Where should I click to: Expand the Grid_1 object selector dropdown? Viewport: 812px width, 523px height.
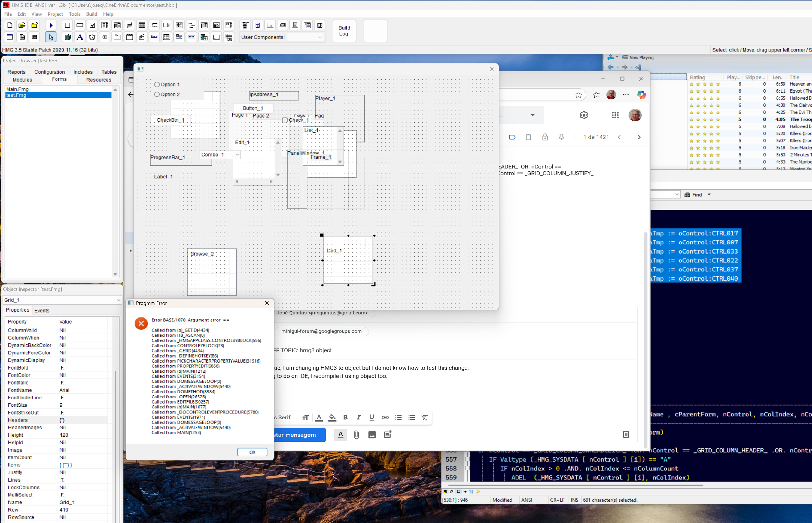pyautogui.click(x=118, y=300)
